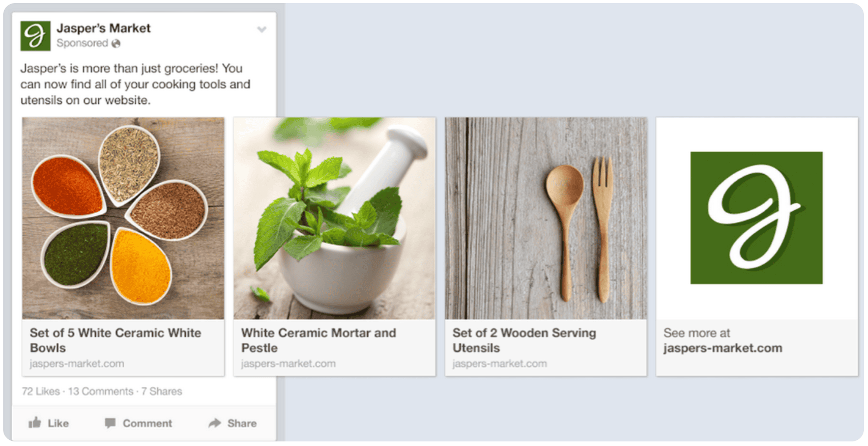868x446 pixels.
Task: Follow the 'See more at jaspers-market.com' link
Action: [x=722, y=341]
